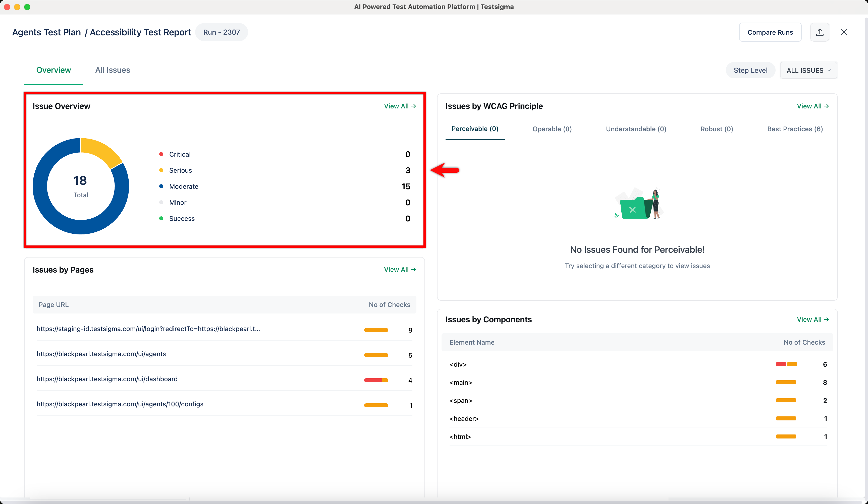Image resolution: width=868 pixels, height=504 pixels.
Task: Switch to the All Issues tab
Action: coord(113,70)
